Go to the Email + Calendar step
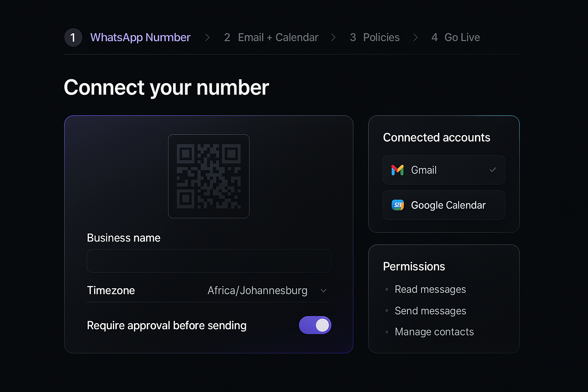 (x=278, y=38)
